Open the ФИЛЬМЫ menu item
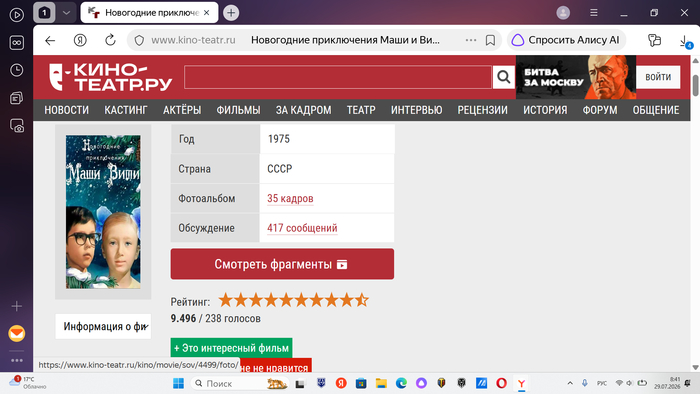This screenshot has height=394, width=700. click(238, 110)
